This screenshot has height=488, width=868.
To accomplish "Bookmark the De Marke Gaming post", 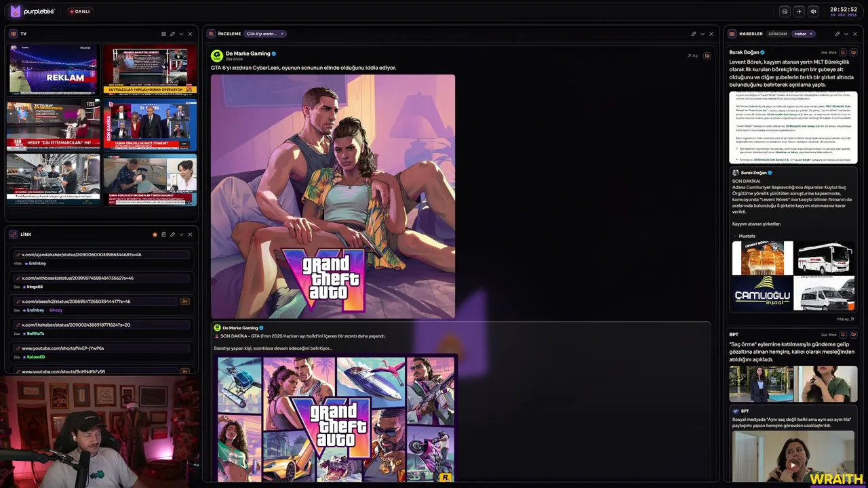I will (707, 56).
